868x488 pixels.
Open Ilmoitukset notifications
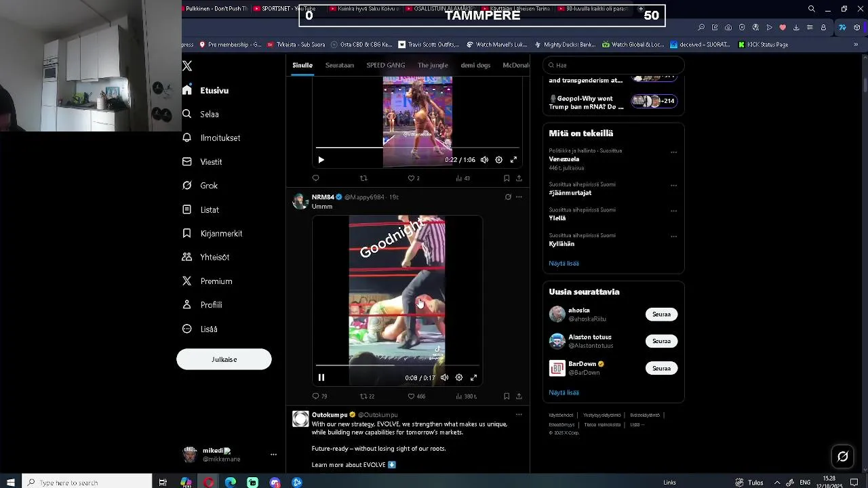(x=212, y=138)
